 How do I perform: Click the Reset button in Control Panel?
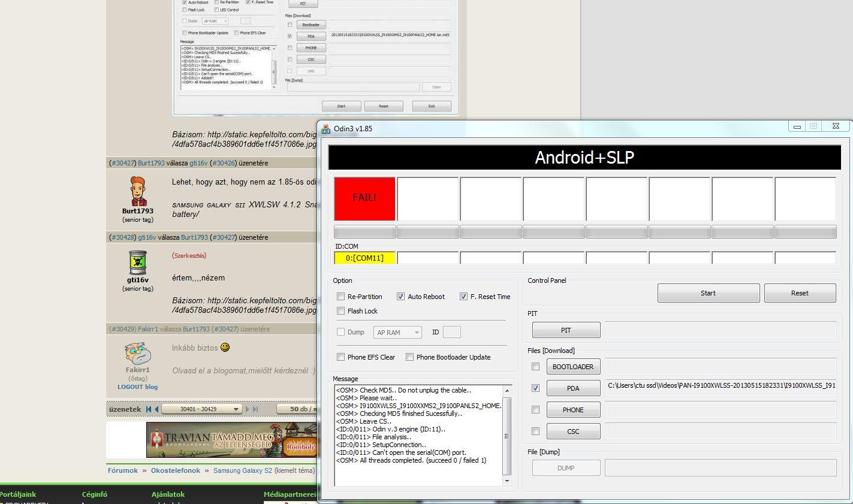800,293
